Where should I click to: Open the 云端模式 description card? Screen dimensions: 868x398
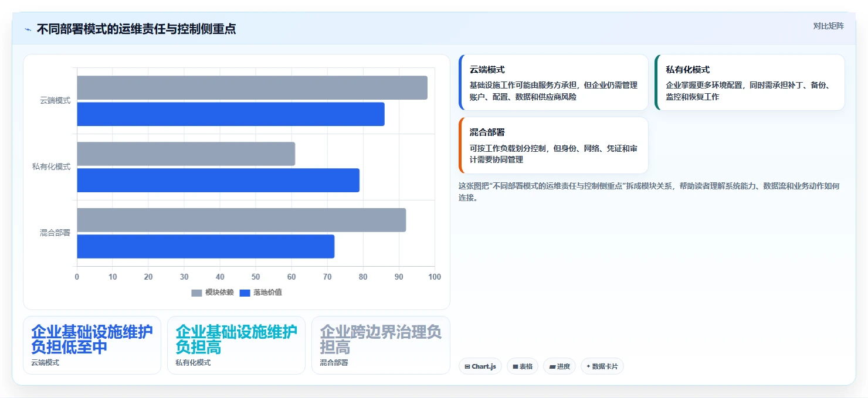554,83
